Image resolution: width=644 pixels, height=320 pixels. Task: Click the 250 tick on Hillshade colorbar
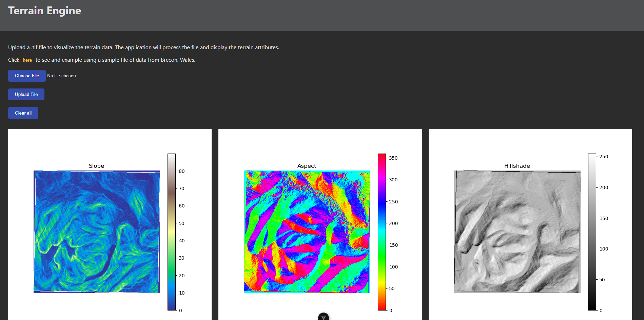603,157
